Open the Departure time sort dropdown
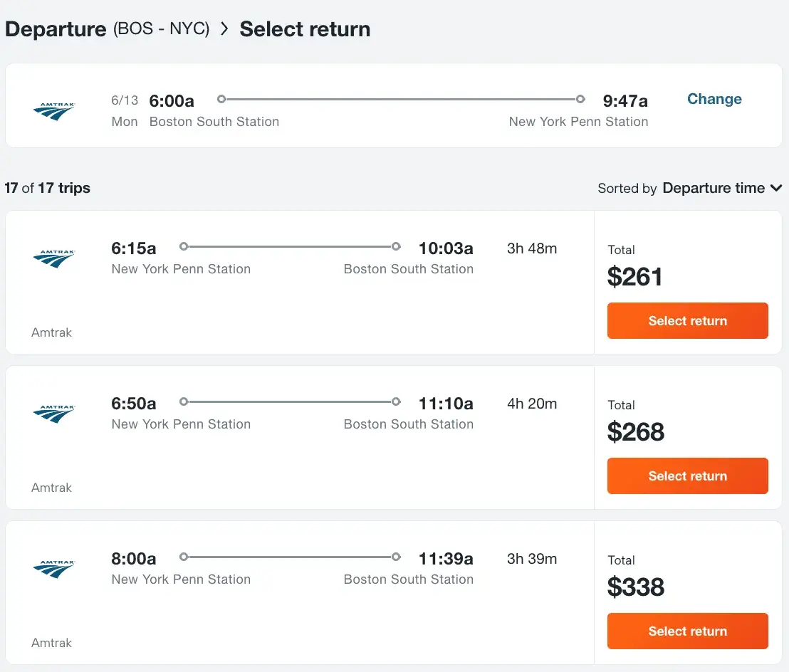 [722, 188]
